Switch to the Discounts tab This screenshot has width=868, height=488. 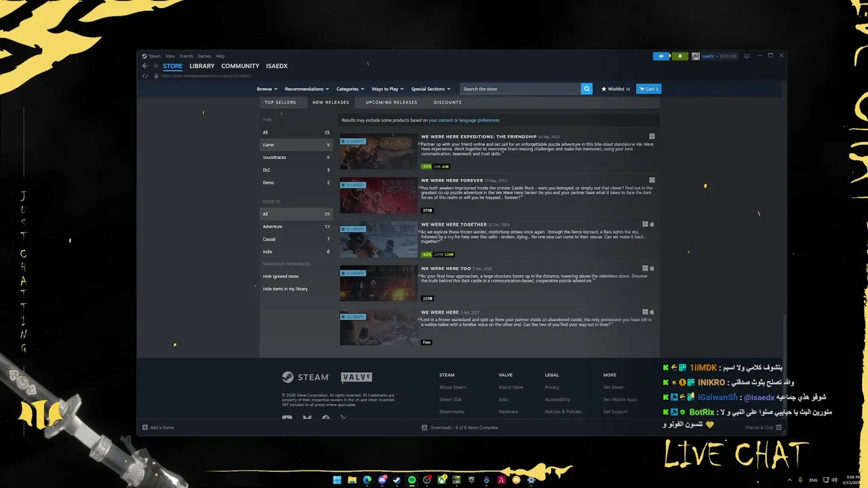tap(448, 102)
